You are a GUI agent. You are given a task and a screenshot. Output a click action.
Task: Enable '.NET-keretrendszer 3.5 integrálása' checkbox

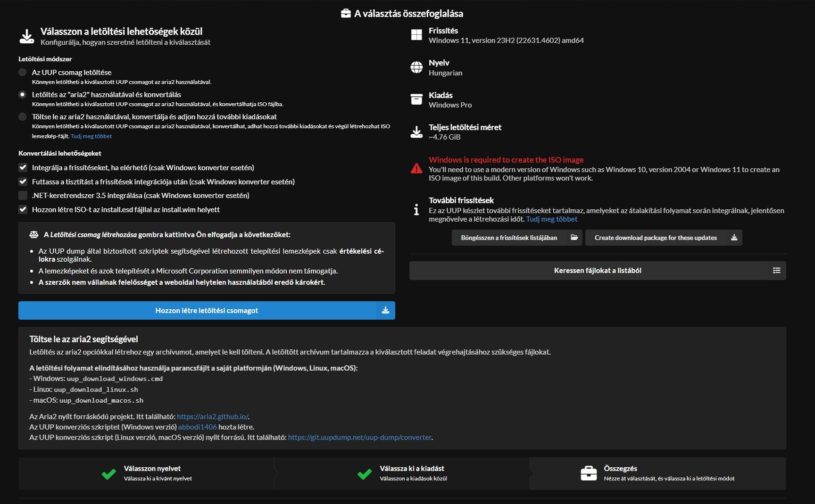pos(23,195)
